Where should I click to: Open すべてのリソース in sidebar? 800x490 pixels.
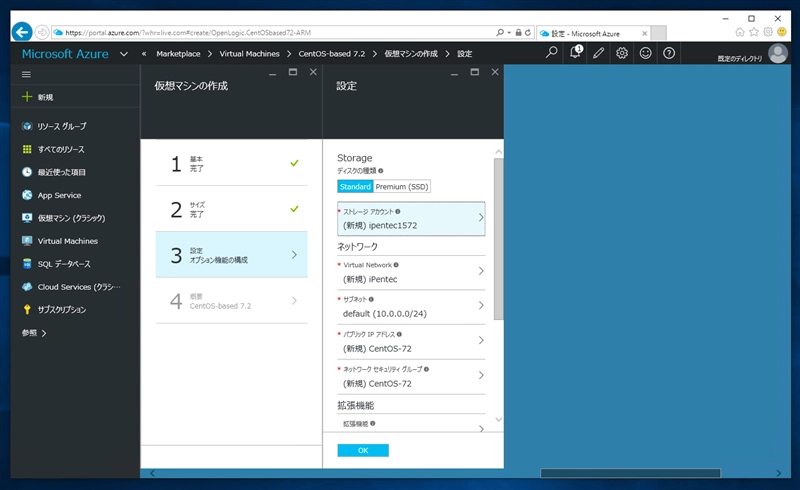tap(60, 149)
